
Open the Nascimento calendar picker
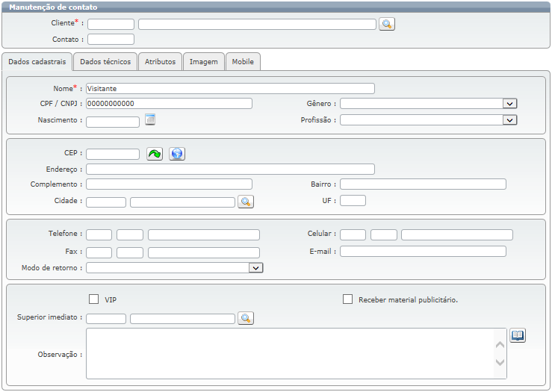coord(149,119)
